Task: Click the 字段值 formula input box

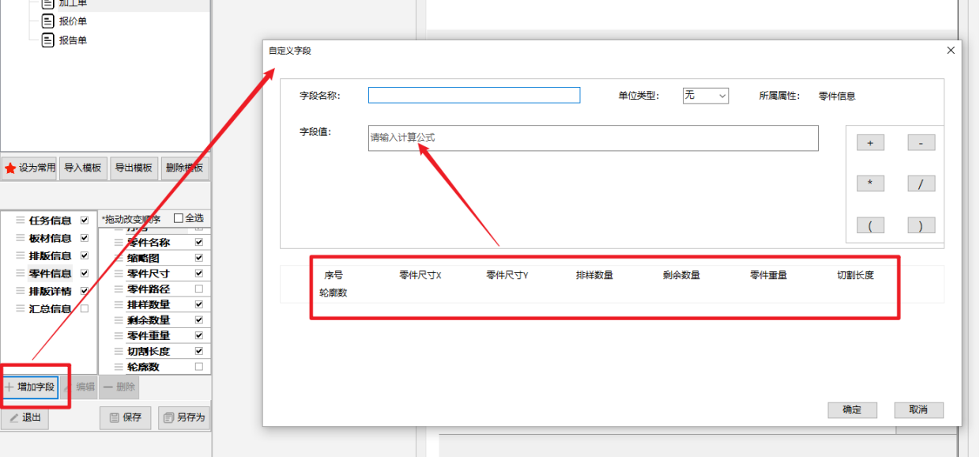Action: (594, 138)
